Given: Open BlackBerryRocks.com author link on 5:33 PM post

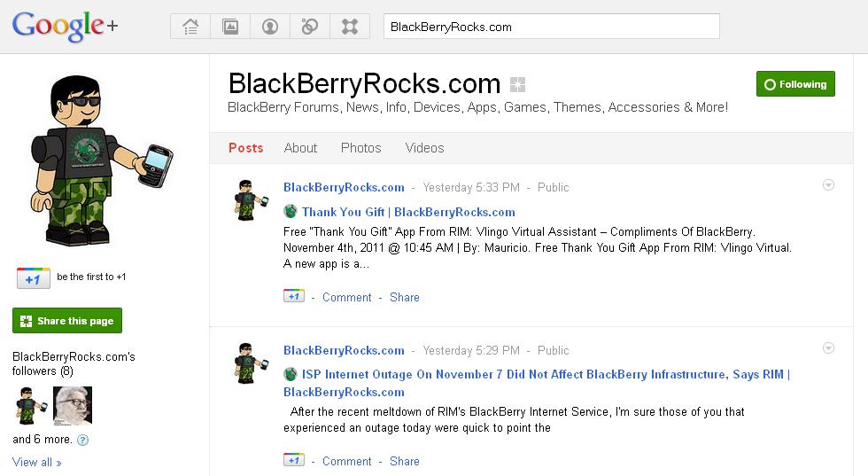Looking at the screenshot, I should (x=344, y=187).
